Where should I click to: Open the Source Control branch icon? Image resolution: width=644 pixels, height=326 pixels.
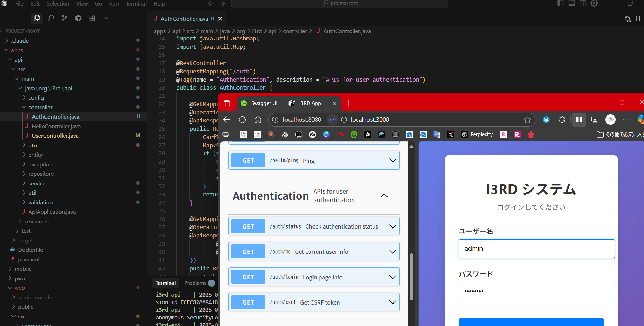(64, 18)
